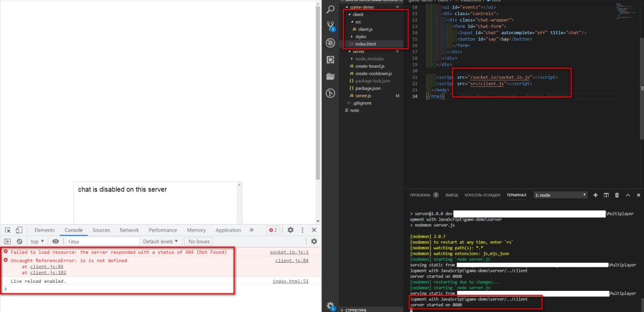This screenshot has width=644, height=312.
Task: Open the VS Code Extensions view
Action: click(x=331, y=60)
